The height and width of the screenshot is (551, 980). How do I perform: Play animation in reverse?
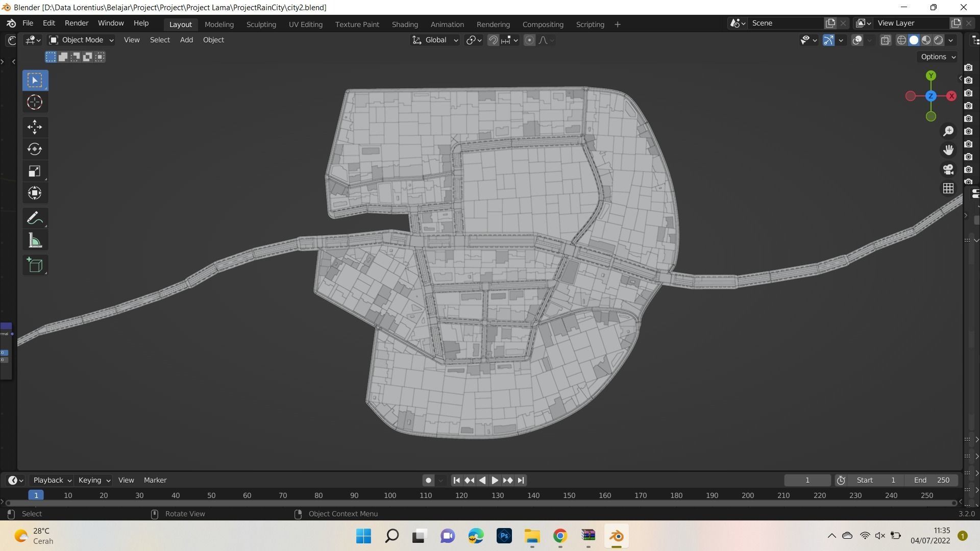click(482, 480)
